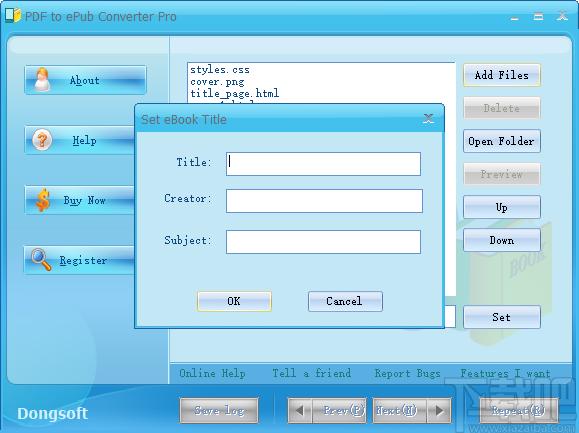Click the Save Log button
This screenshot has height=433, width=579.
click(x=219, y=410)
